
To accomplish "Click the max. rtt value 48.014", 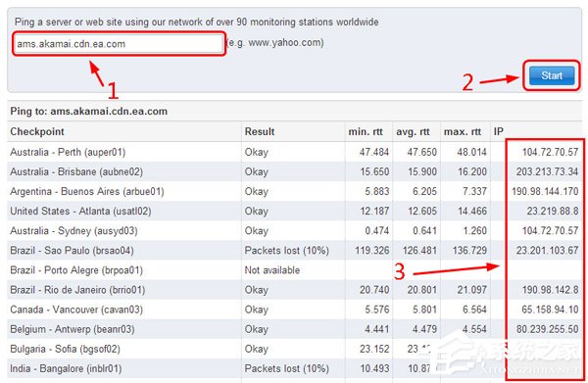I will (x=471, y=152).
